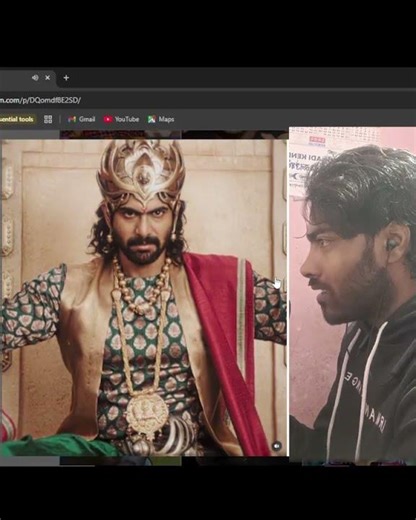416x520 pixels.
Task: Open the apps grid icon in bookmarks bar
Action: tap(48, 119)
